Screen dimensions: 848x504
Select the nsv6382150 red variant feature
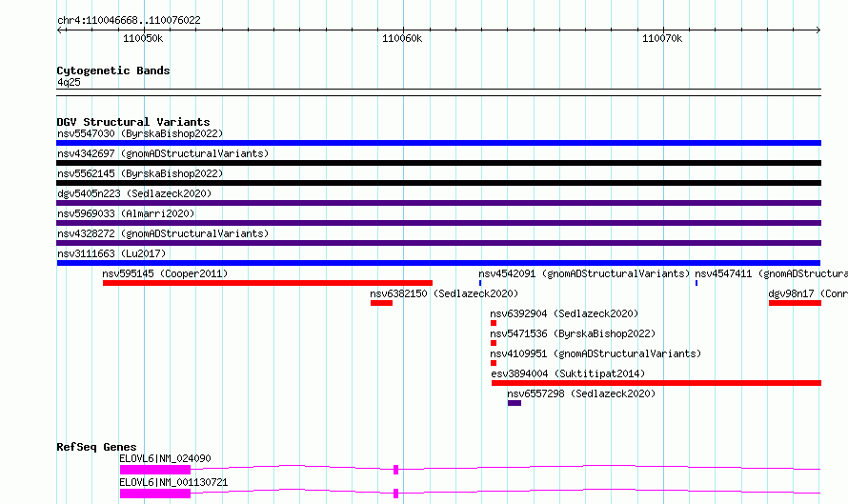coord(381,303)
